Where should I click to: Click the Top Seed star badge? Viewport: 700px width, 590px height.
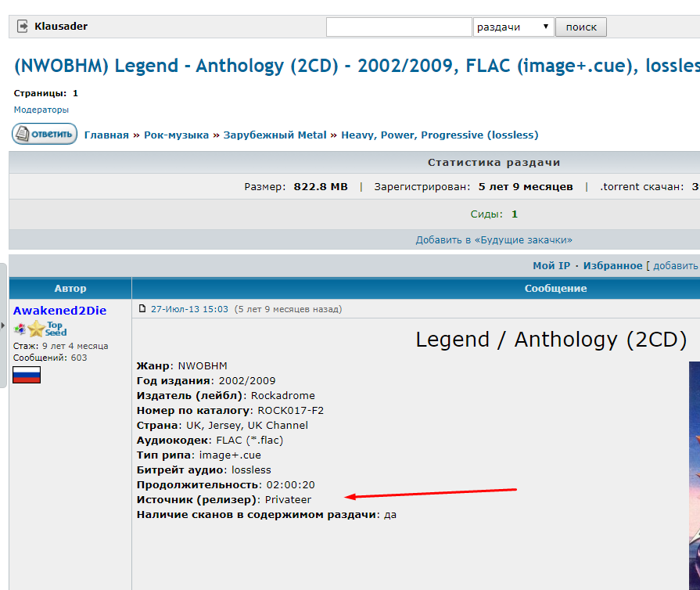pos(48,329)
